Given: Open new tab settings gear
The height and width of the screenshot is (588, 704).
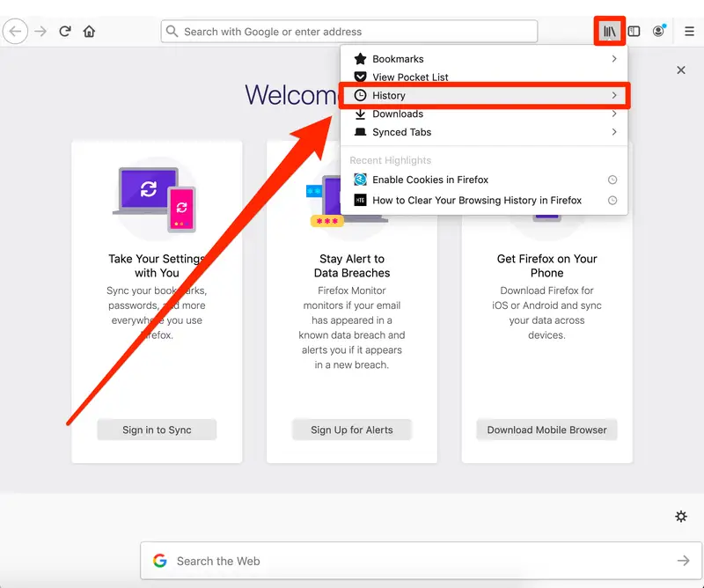Looking at the screenshot, I should pos(680,517).
